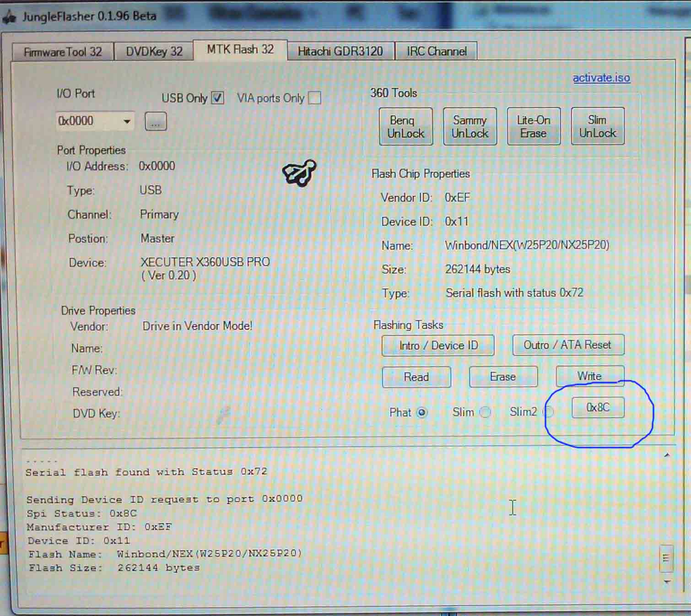
Task: Open the IRC Channel tab
Action: point(437,51)
